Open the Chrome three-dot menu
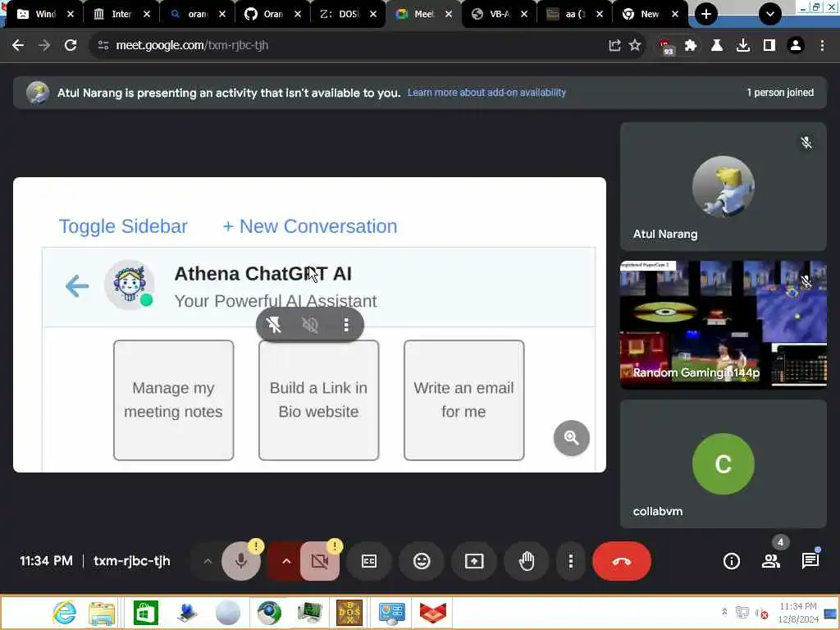The width and height of the screenshot is (840, 630). [822, 45]
